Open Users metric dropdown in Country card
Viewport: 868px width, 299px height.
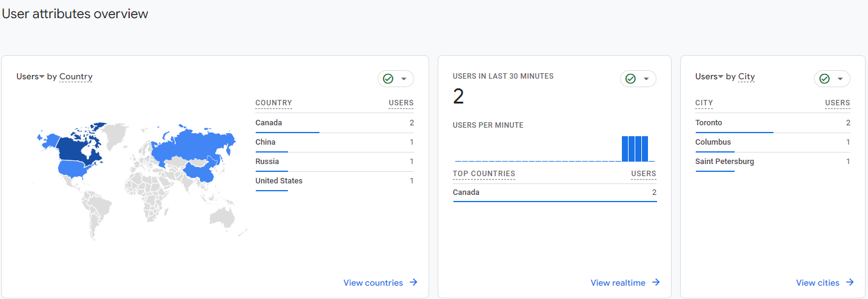[x=30, y=76]
